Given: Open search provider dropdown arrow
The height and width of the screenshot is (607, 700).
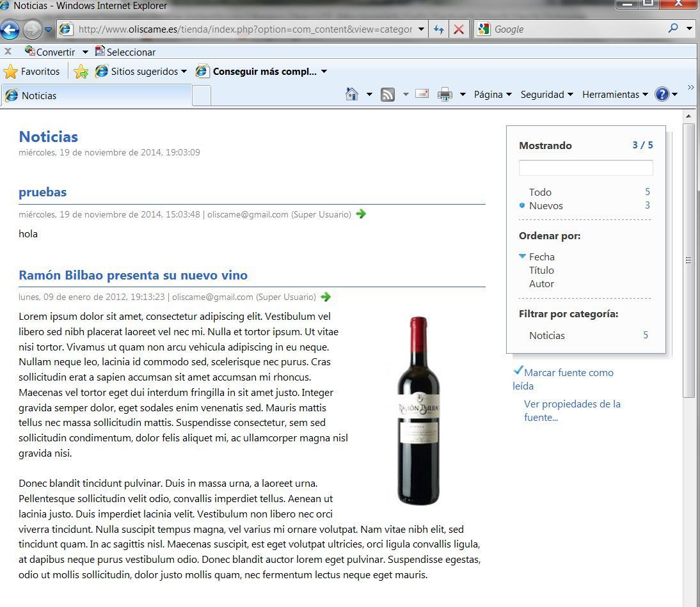Looking at the screenshot, I should click(689, 29).
